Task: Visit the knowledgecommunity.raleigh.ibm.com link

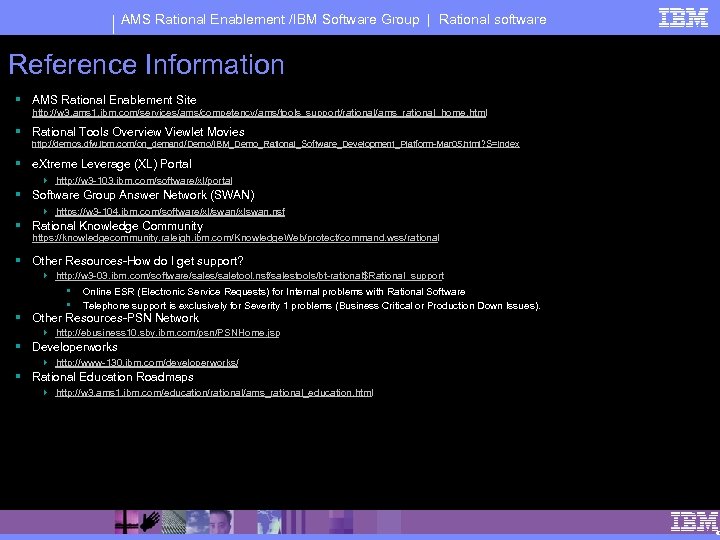Action: click(x=236, y=238)
